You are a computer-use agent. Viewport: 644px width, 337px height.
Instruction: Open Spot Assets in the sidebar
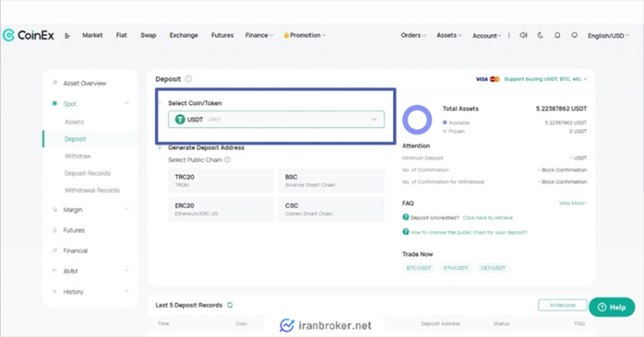[74, 122]
